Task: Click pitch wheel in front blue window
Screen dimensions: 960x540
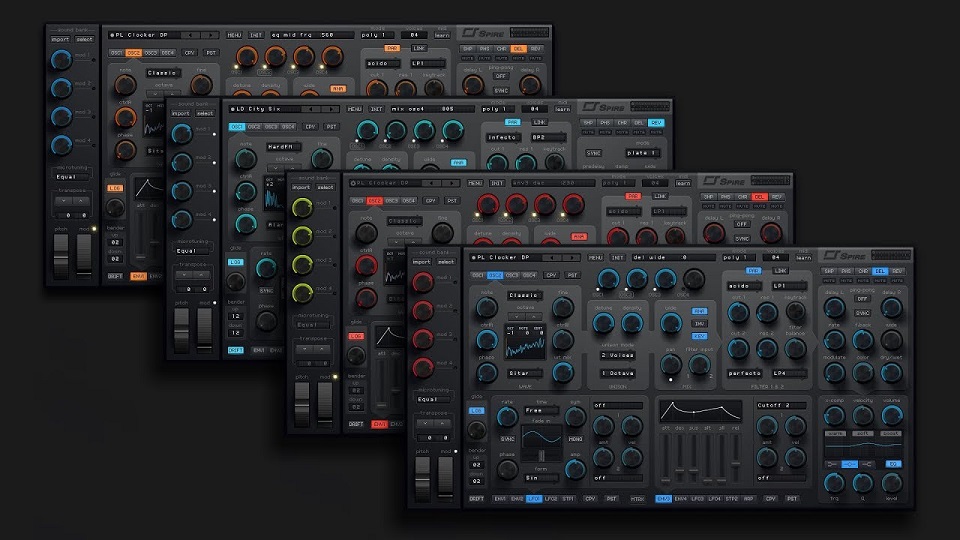Action: (422, 478)
